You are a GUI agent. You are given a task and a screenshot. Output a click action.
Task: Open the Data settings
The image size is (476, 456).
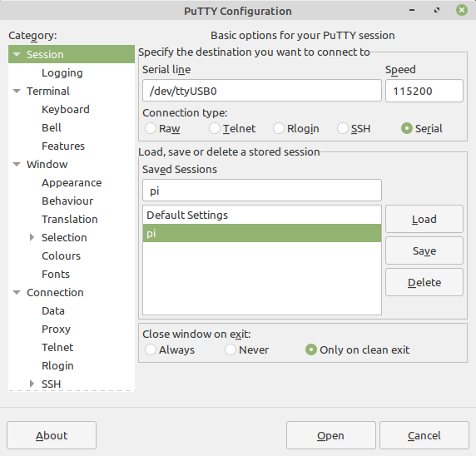(53, 311)
